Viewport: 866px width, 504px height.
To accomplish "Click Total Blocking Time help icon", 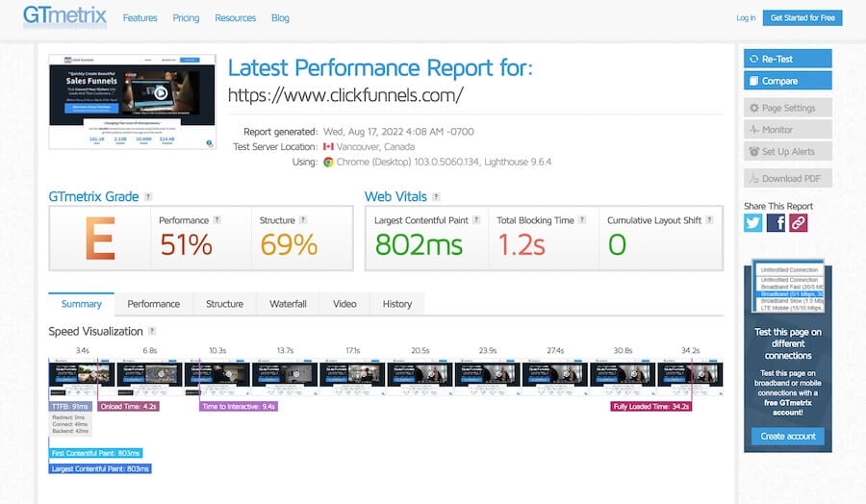I will [x=582, y=219].
